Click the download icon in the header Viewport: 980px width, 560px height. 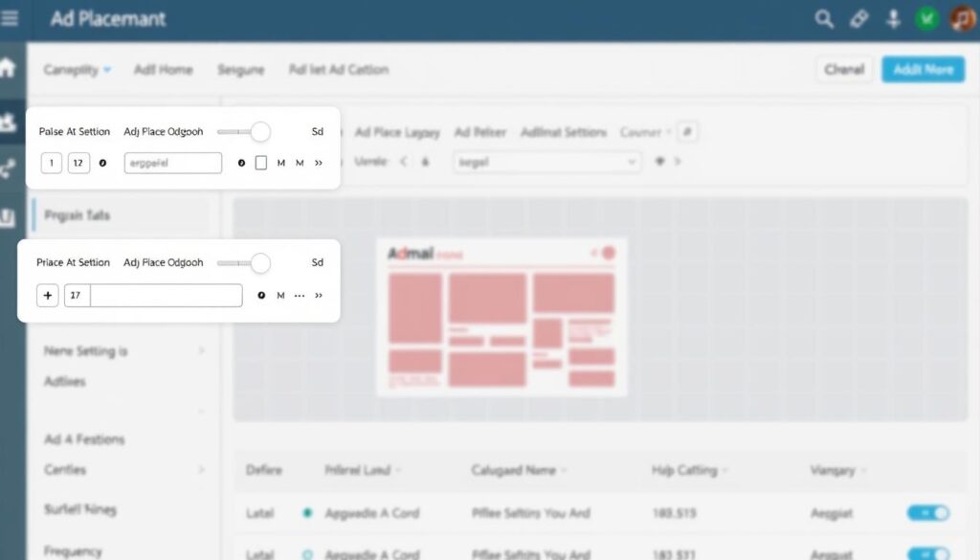click(893, 17)
